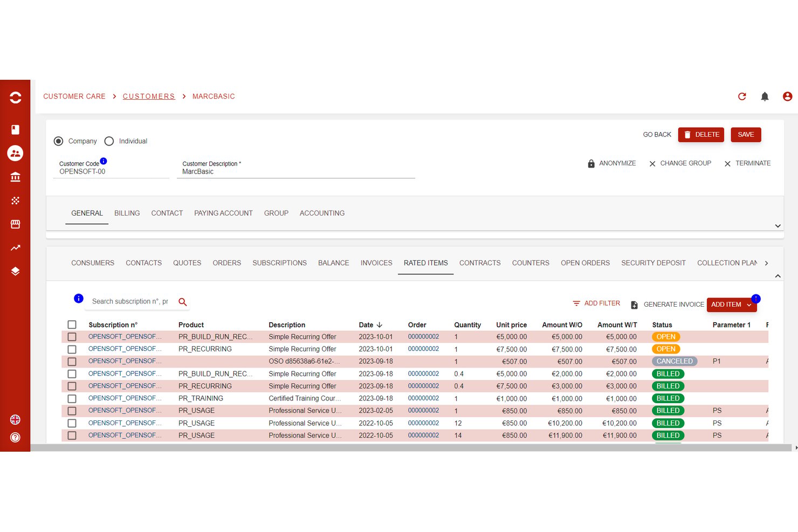The image size is (798, 532).
Task: Click TERMINATE customer action
Action: (x=747, y=163)
